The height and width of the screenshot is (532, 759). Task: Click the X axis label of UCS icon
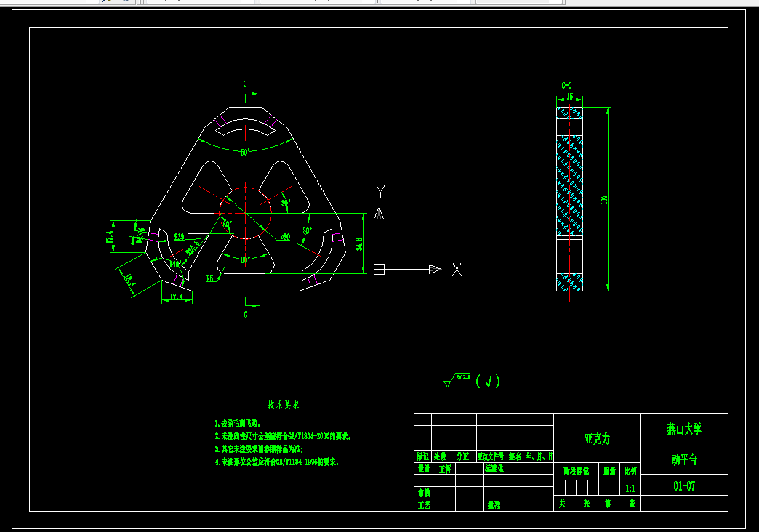(x=457, y=270)
